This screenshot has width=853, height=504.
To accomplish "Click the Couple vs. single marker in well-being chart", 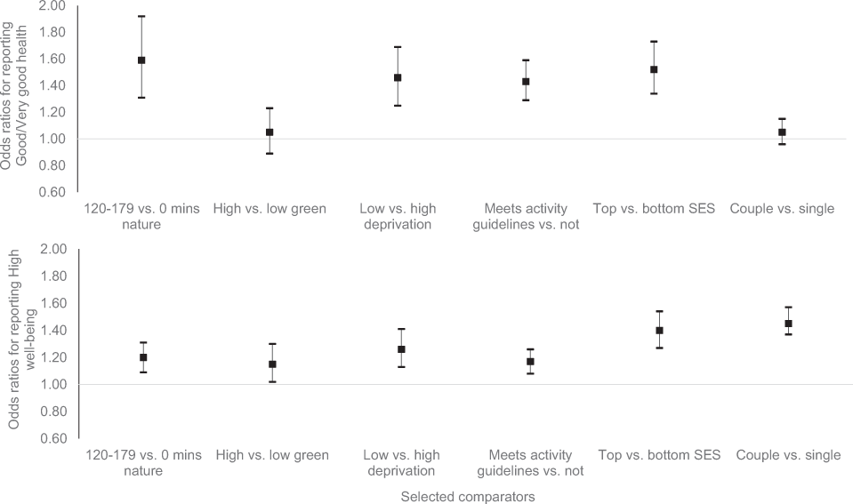I will click(x=788, y=324).
